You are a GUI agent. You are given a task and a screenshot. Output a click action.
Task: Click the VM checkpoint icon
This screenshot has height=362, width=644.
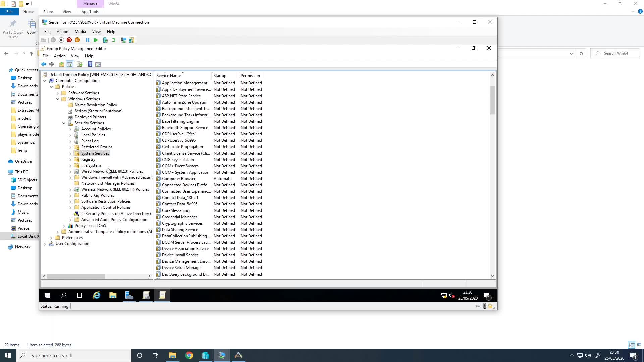pos(106,40)
